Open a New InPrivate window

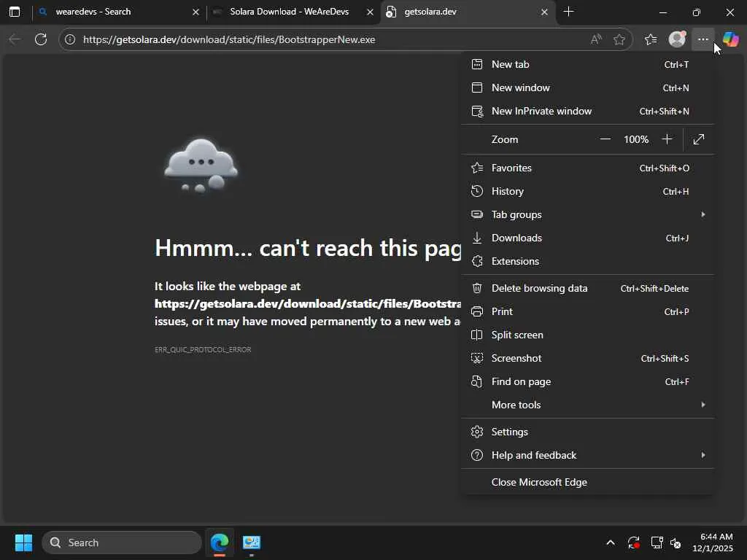point(587,111)
